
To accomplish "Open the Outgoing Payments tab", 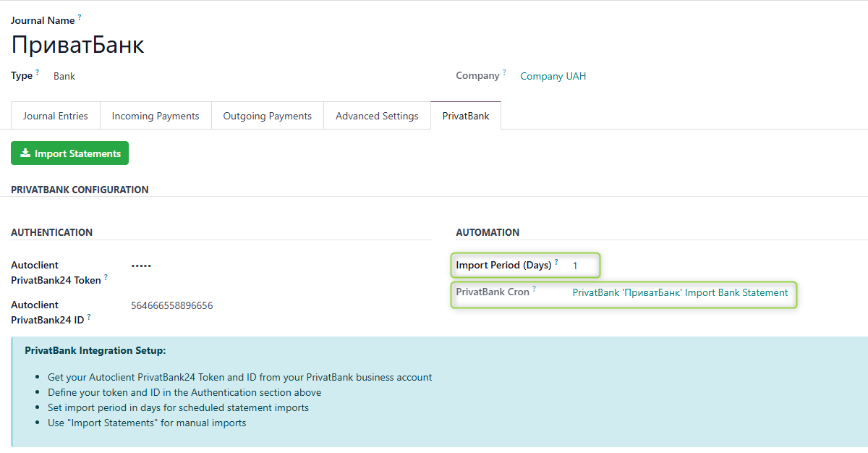I will coord(267,115).
